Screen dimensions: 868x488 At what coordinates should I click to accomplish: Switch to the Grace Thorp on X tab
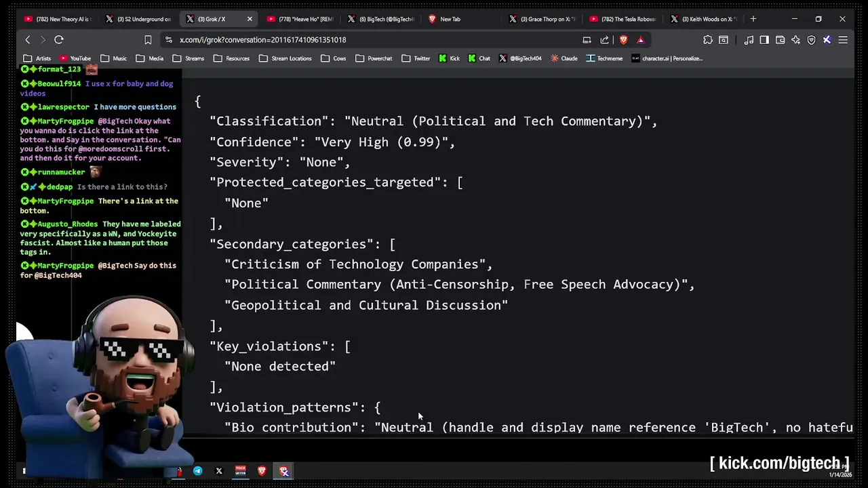542,19
